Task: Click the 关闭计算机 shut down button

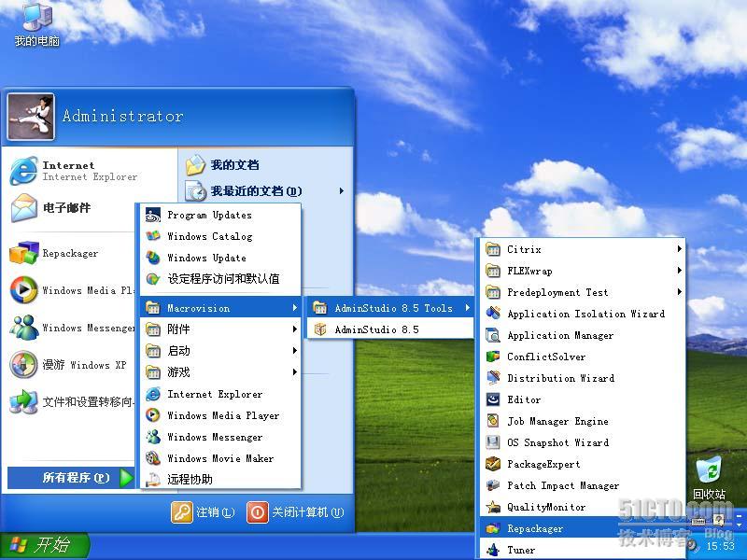Action: click(x=295, y=512)
